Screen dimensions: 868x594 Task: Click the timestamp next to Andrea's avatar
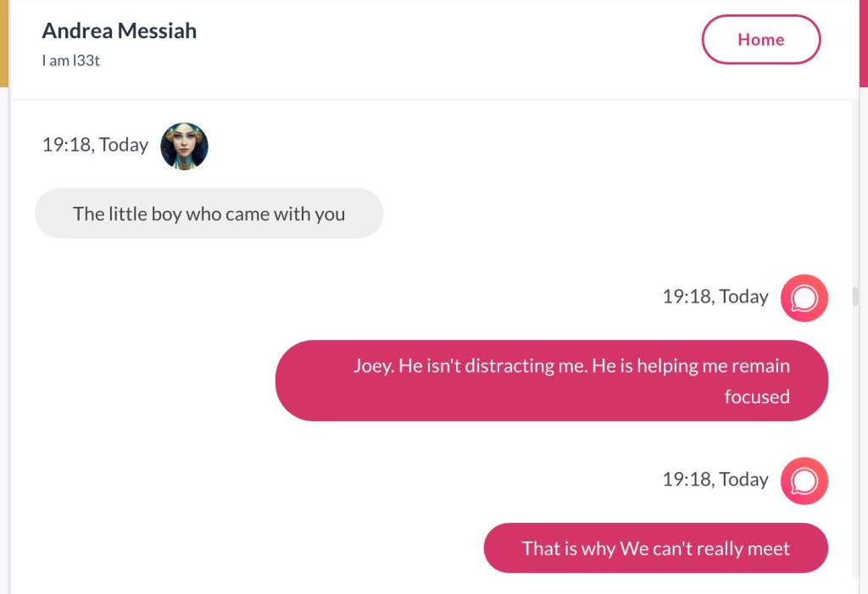pos(95,145)
